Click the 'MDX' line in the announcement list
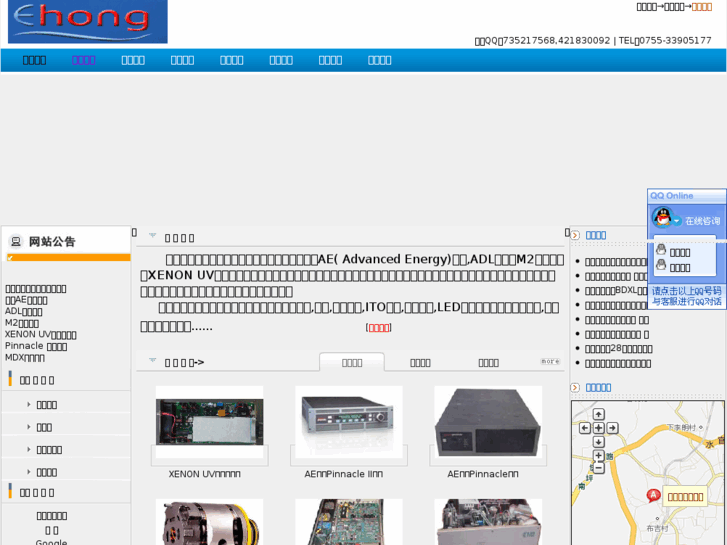 pos(25,358)
